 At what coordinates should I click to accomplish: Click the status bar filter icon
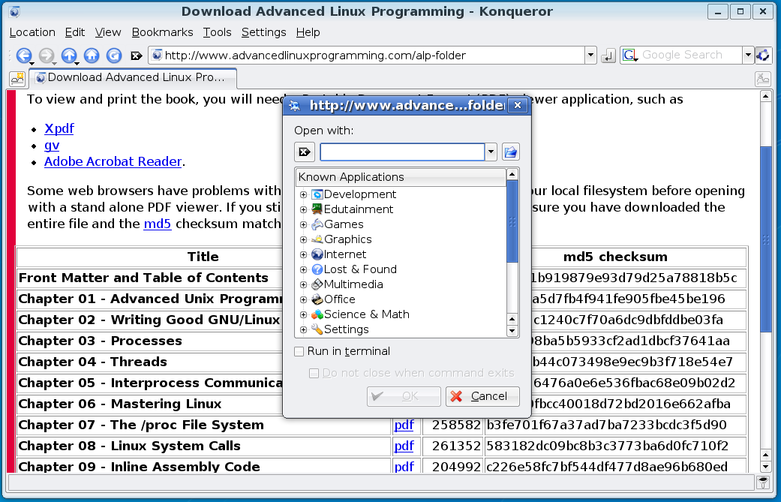(762, 482)
